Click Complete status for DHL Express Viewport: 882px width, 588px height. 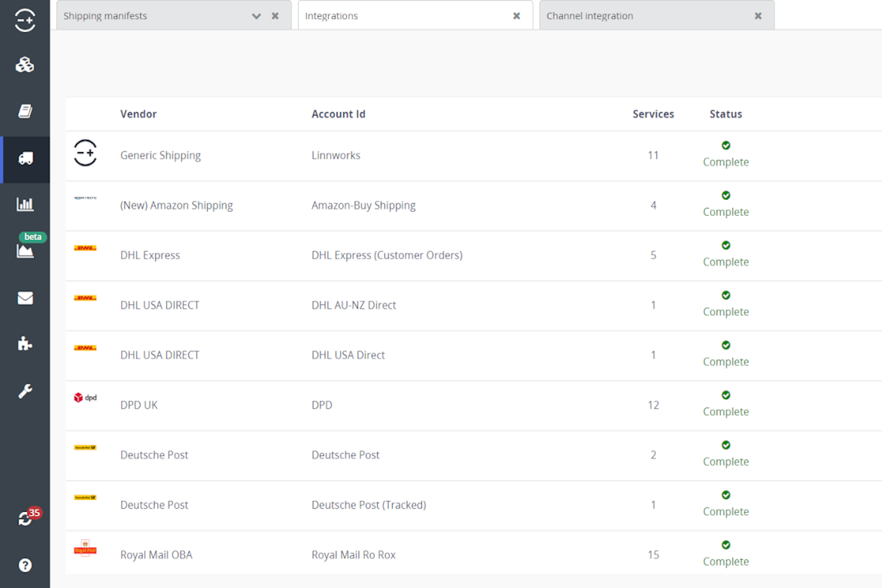(x=726, y=262)
